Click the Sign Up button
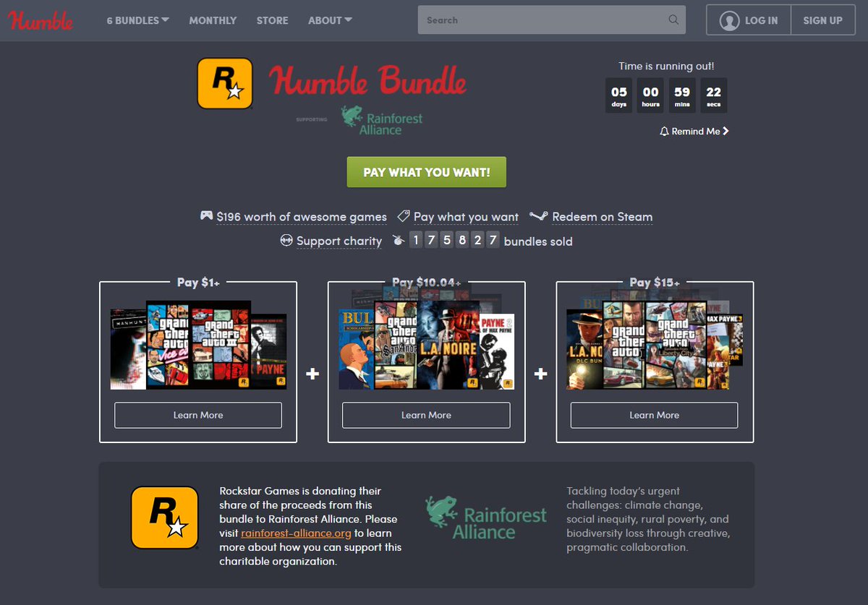This screenshot has width=868, height=605. tap(822, 20)
